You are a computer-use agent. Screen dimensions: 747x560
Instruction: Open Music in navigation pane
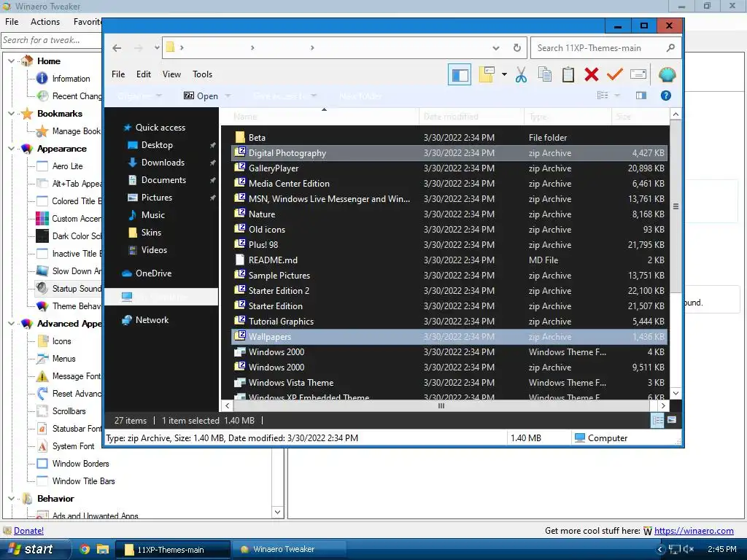[152, 215]
